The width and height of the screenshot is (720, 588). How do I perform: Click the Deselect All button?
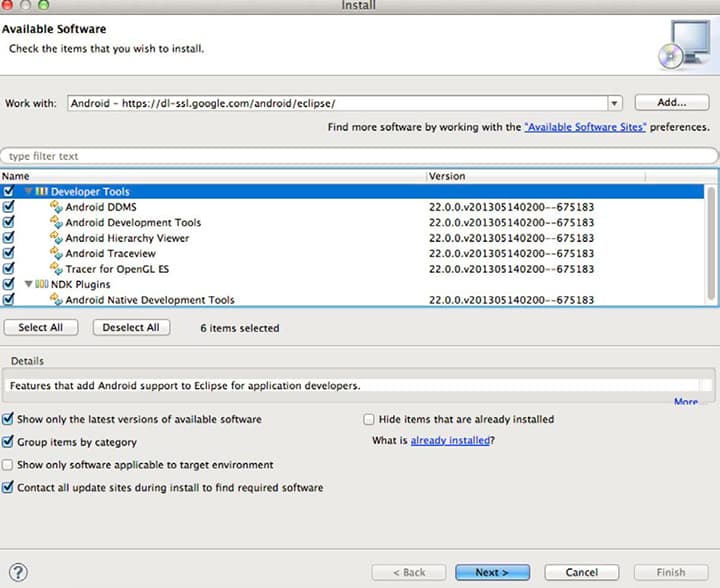pyautogui.click(x=131, y=327)
